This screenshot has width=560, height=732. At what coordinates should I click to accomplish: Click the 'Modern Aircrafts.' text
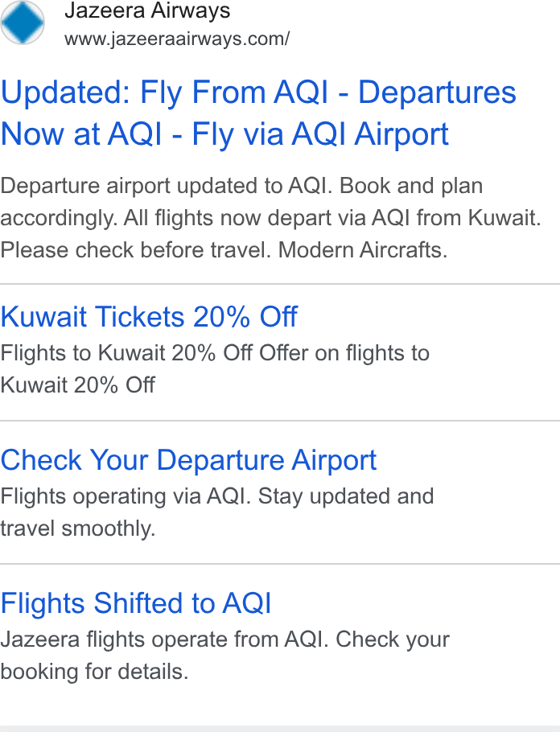[x=363, y=250]
